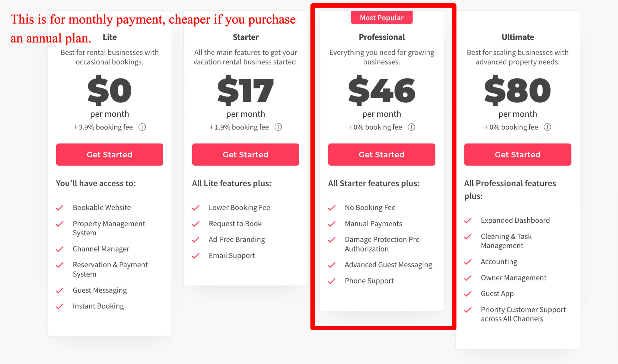This screenshot has height=364, width=618.
Task: Click the checkmark beside Manual Payments
Action: (x=332, y=224)
